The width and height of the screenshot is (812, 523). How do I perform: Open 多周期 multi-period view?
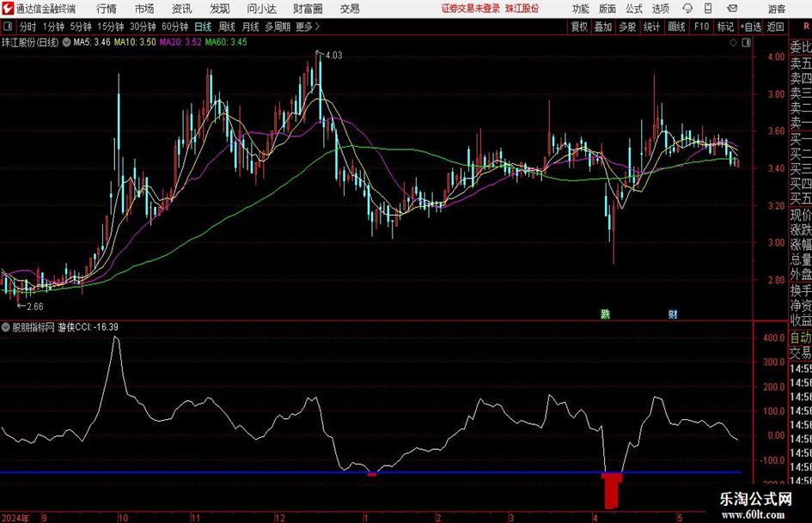click(x=277, y=27)
